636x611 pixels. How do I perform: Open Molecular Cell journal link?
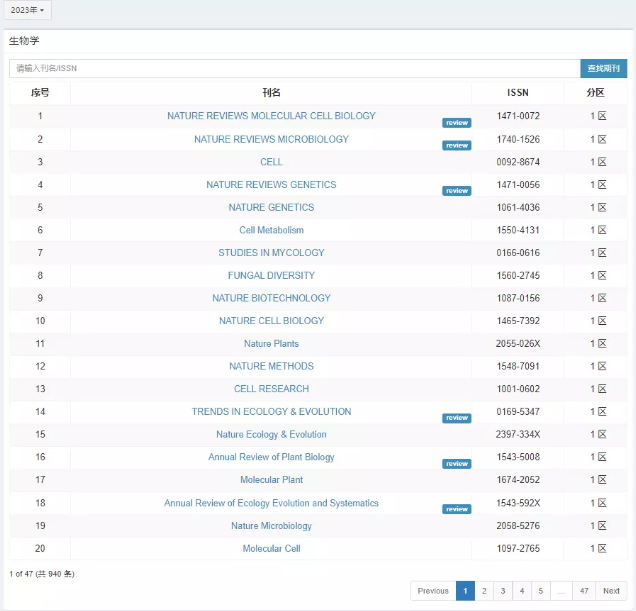(271, 549)
